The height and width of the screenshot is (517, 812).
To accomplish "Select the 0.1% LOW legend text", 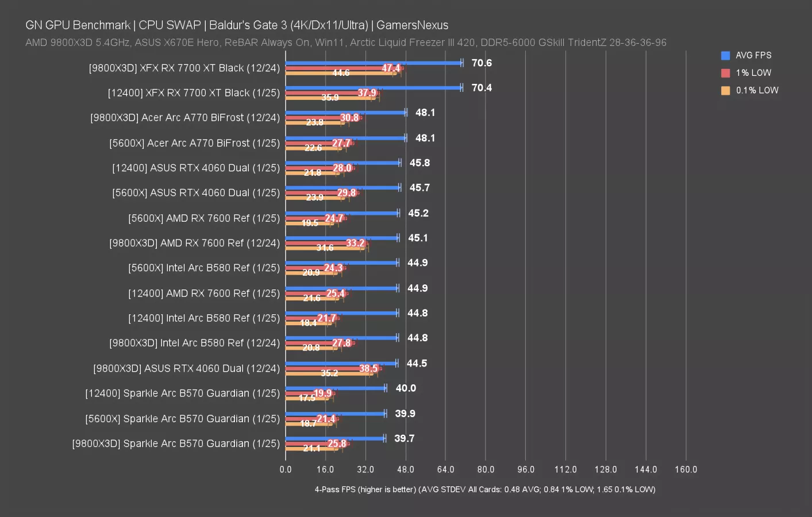I will point(757,91).
